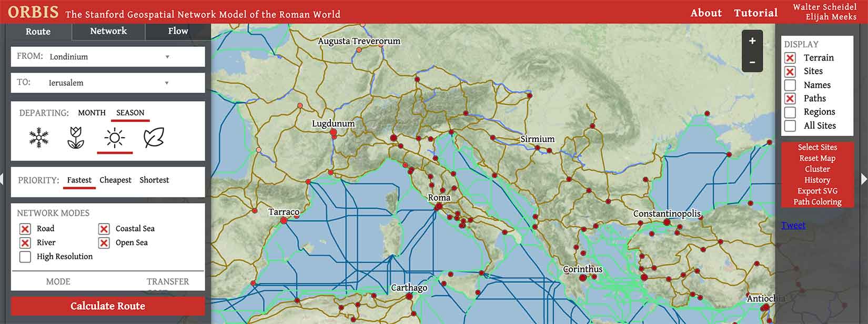
Task: Toggle the Terrain display checkbox
Action: tap(790, 58)
